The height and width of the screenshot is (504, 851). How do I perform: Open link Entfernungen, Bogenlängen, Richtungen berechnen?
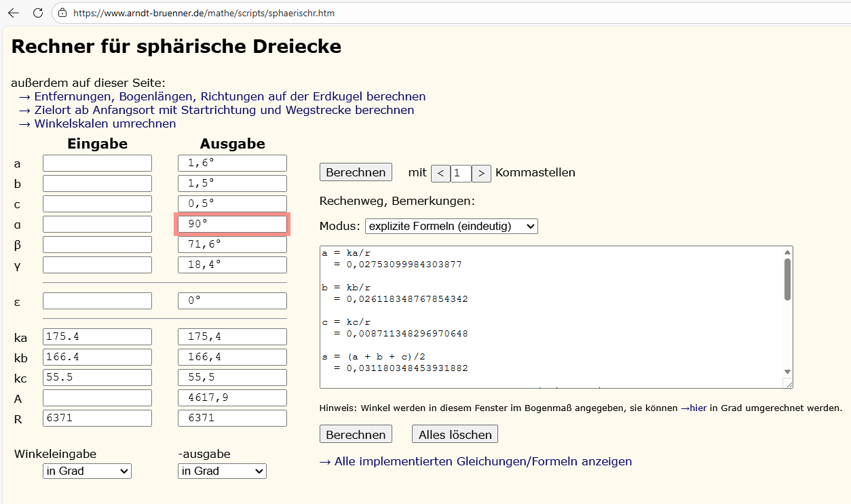[x=229, y=96]
